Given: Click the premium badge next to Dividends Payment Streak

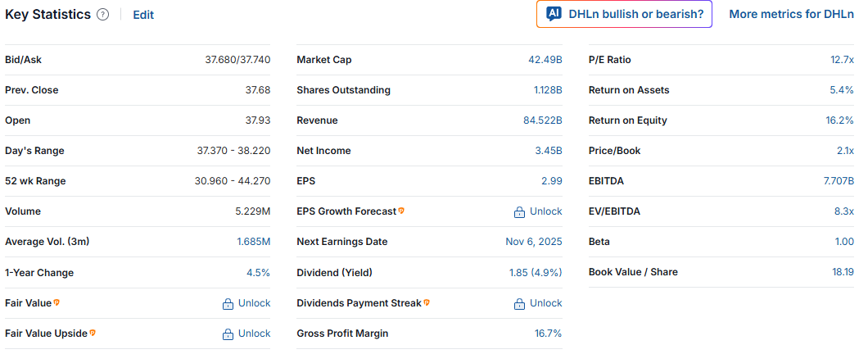Looking at the screenshot, I should click(x=427, y=303).
